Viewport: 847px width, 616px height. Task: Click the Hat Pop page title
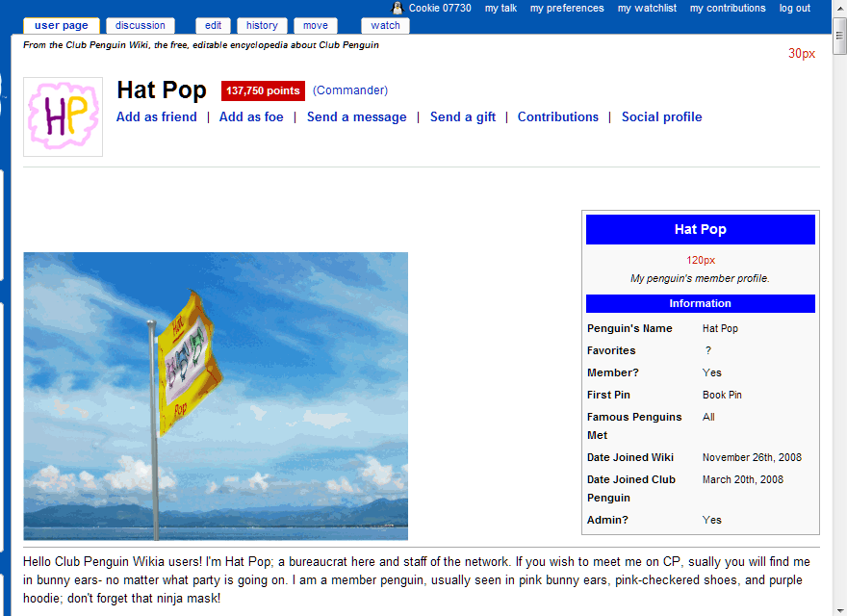click(162, 90)
